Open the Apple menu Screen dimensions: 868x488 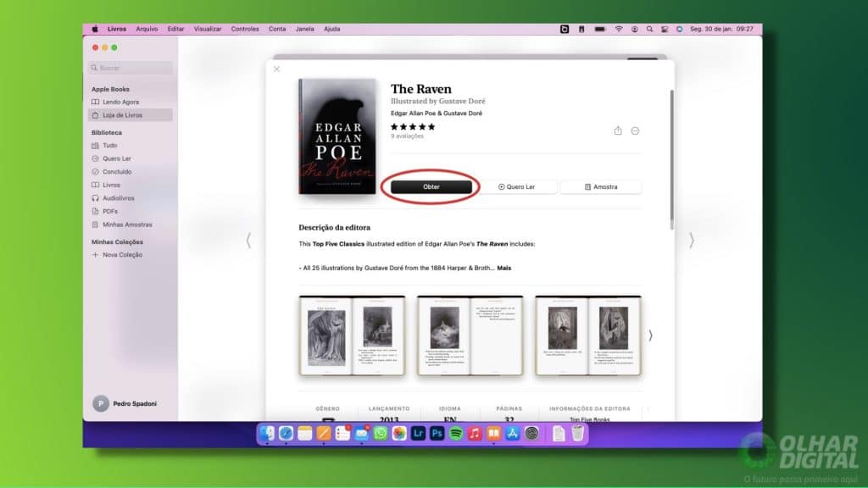point(95,29)
